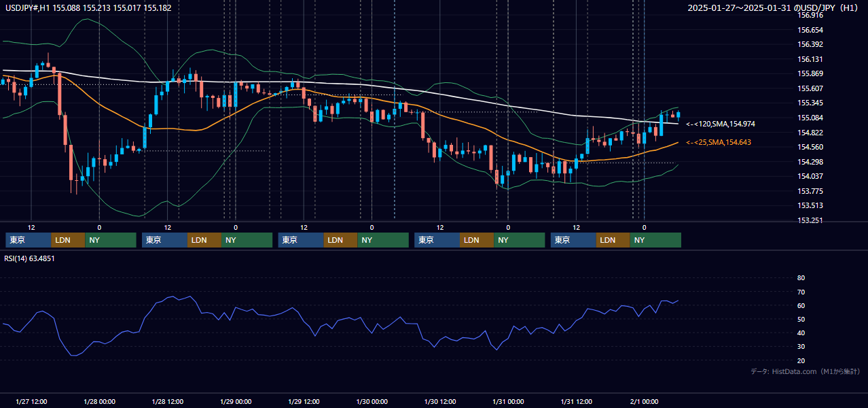Click the 1/28 12:00 date label
This screenshot has width=868, height=408.
(168, 402)
